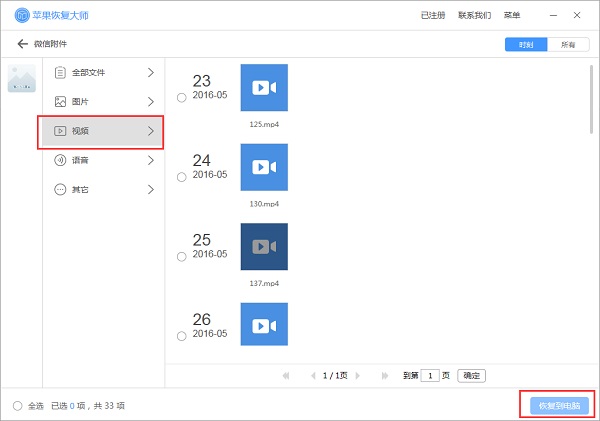This screenshot has width=600, height=421.
Task: Click the 137.mp4 file name
Action: pyautogui.click(x=264, y=284)
